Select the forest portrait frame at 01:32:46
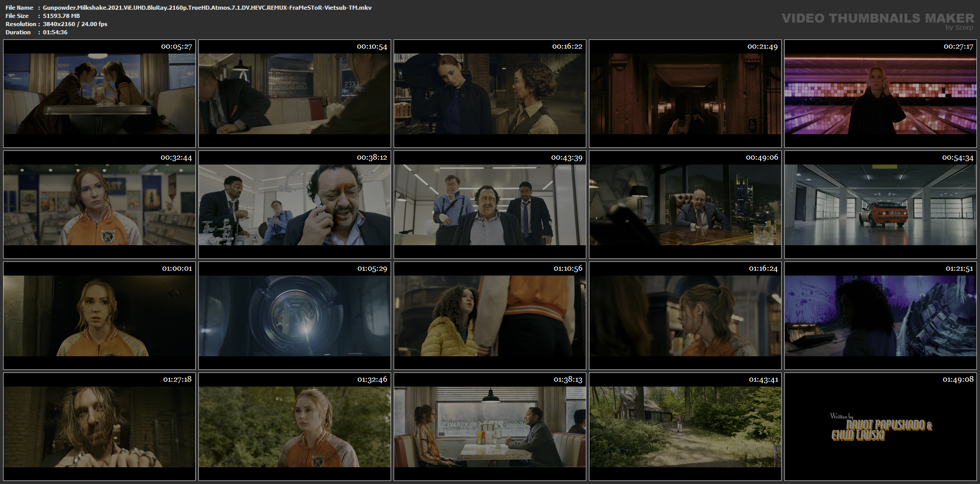 point(294,427)
